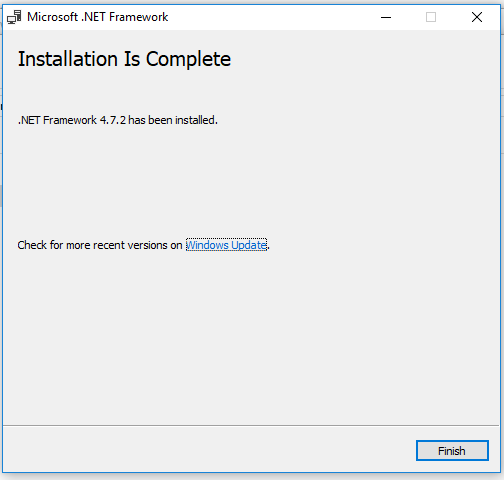The image size is (504, 480).
Task: Click the word 'Installation' in the heading
Action: point(68,59)
